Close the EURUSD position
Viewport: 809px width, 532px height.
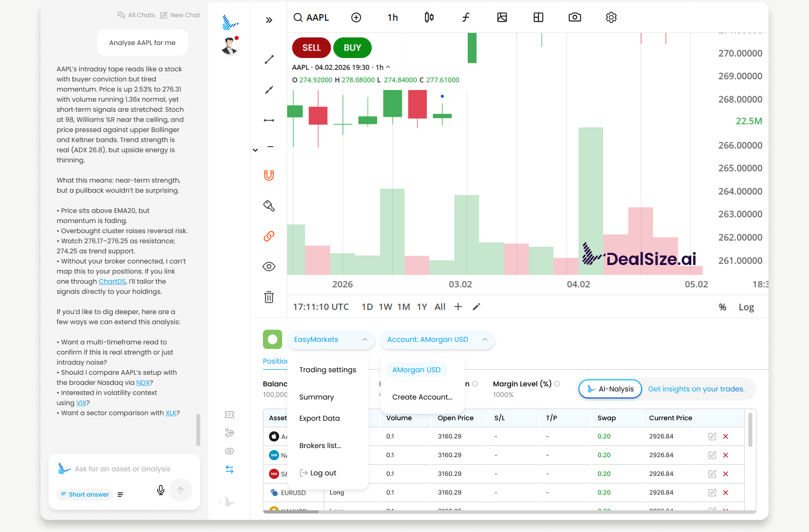click(726, 493)
